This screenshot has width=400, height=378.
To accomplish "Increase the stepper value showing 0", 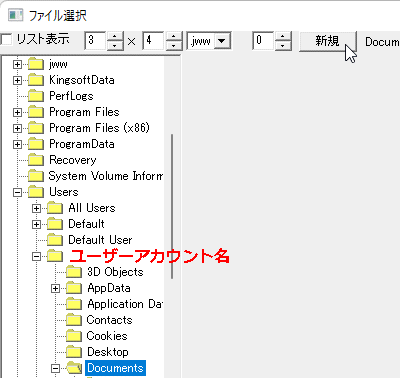I will click(x=283, y=37).
